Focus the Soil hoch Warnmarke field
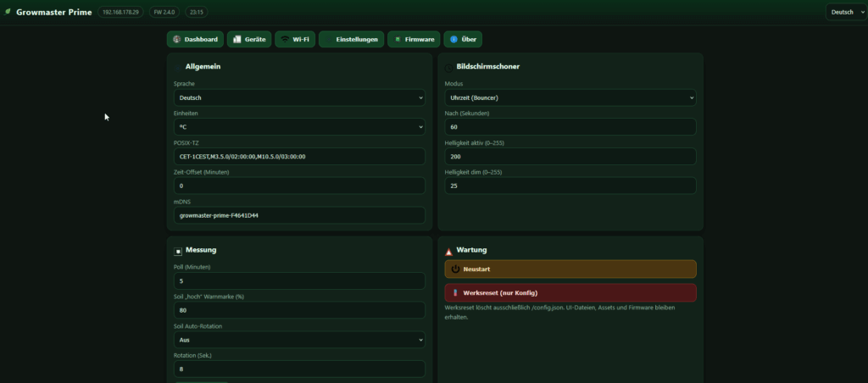Image resolution: width=868 pixels, height=383 pixels. click(299, 310)
